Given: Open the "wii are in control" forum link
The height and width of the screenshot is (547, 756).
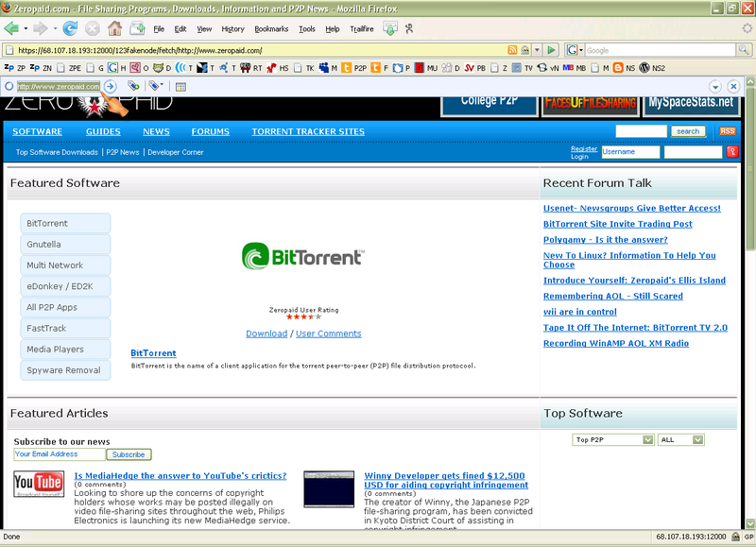Looking at the screenshot, I should point(580,312).
